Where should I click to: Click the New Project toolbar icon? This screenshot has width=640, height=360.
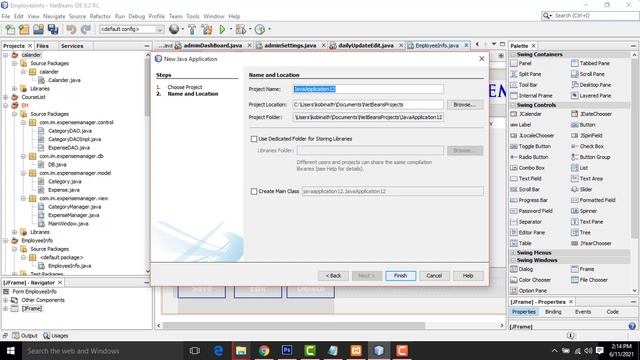tap(24, 29)
